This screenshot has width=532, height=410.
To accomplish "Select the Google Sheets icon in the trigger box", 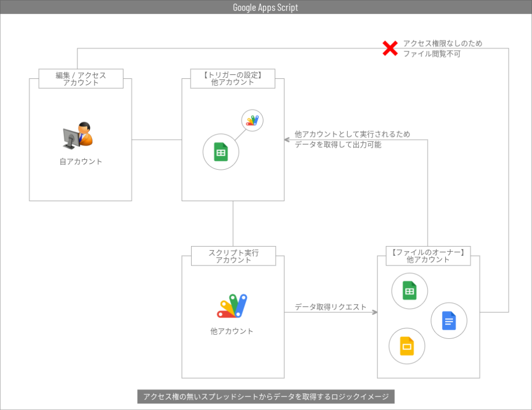I will [221, 152].
